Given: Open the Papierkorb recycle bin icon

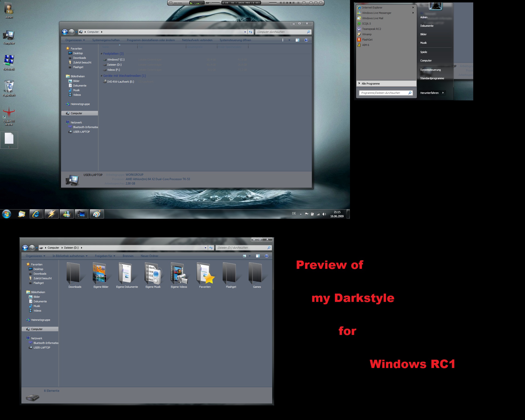Looking at the screenshot, I should pyautogui.click(x=9, y=88).
